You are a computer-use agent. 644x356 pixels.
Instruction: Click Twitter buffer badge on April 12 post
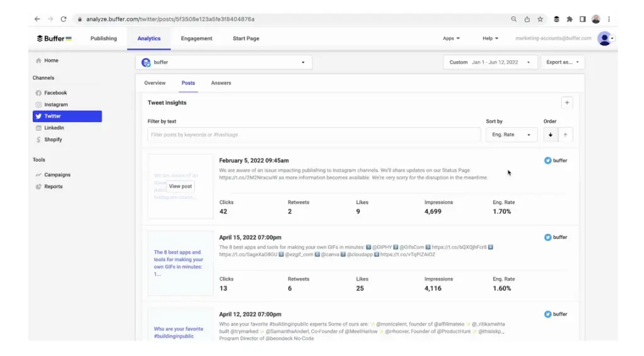tap(555, 314)
